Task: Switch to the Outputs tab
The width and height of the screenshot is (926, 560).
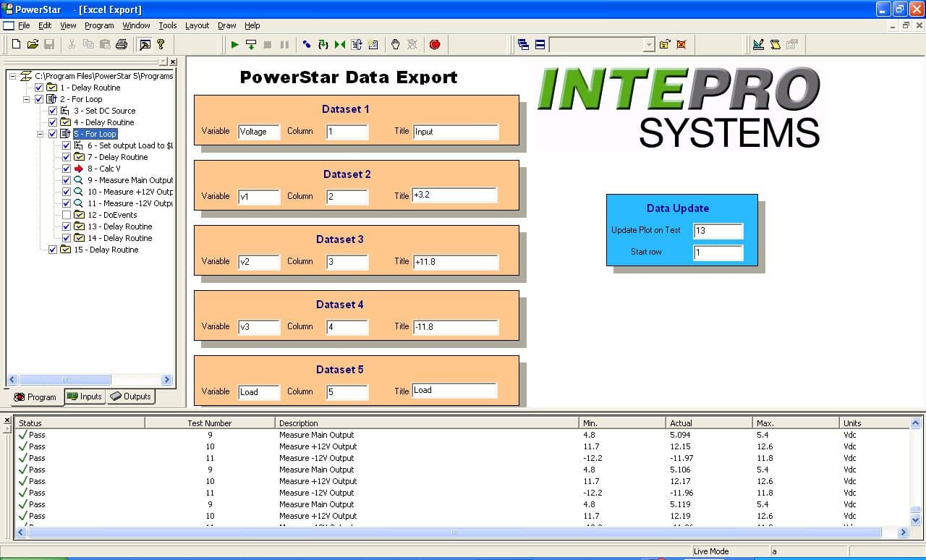Action: point(131,396)
